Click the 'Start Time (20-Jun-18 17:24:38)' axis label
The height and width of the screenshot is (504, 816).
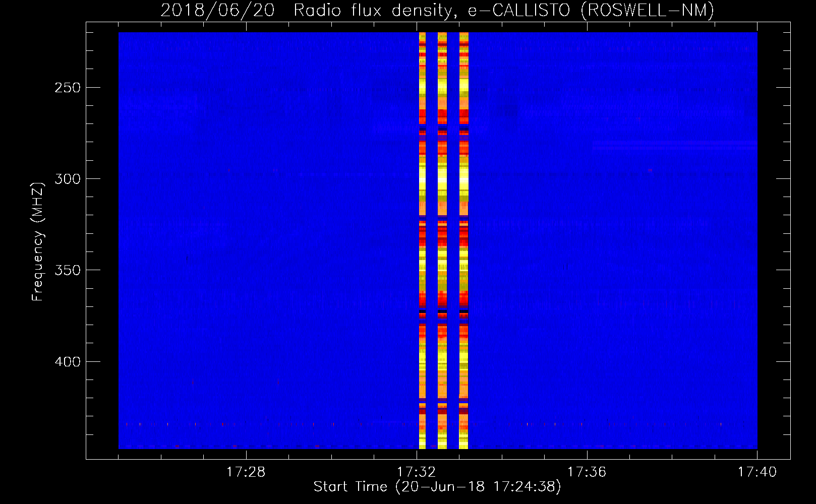437,487
